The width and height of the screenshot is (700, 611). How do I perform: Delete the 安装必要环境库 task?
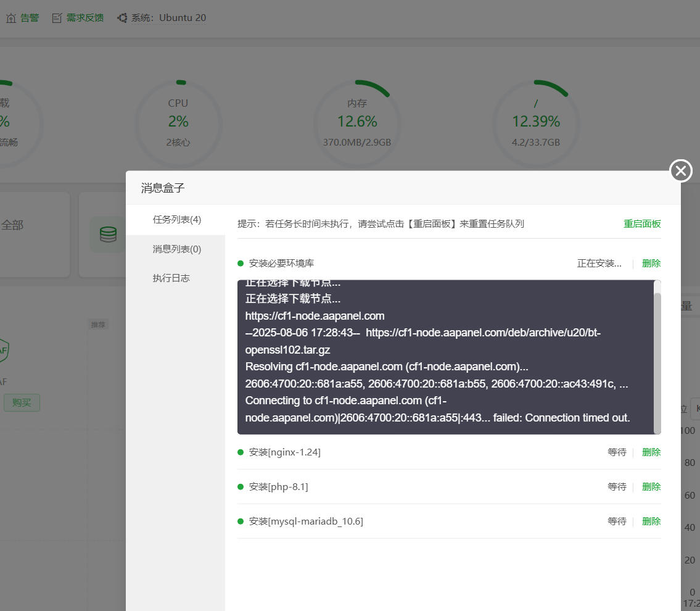tap(651, 264)
